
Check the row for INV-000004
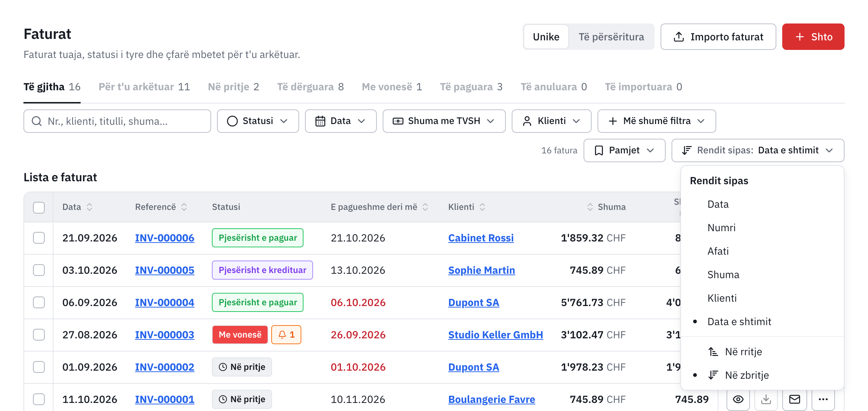(39, 302)
